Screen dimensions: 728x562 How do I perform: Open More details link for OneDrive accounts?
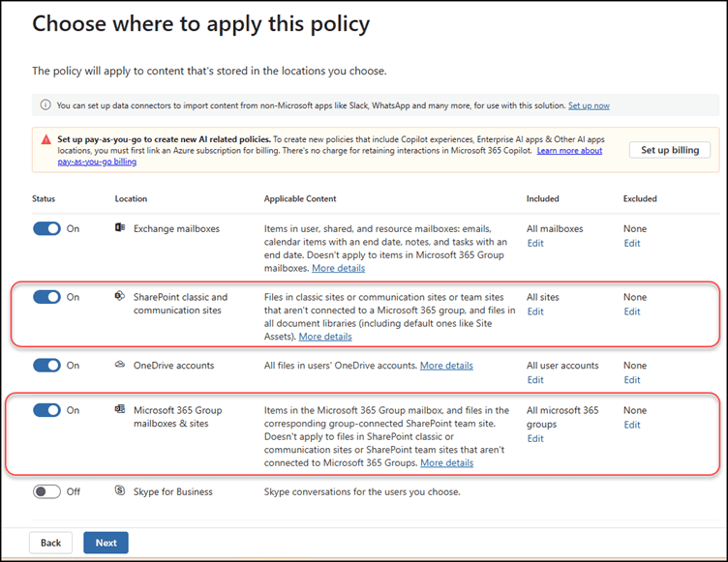(x=446, y=366)
